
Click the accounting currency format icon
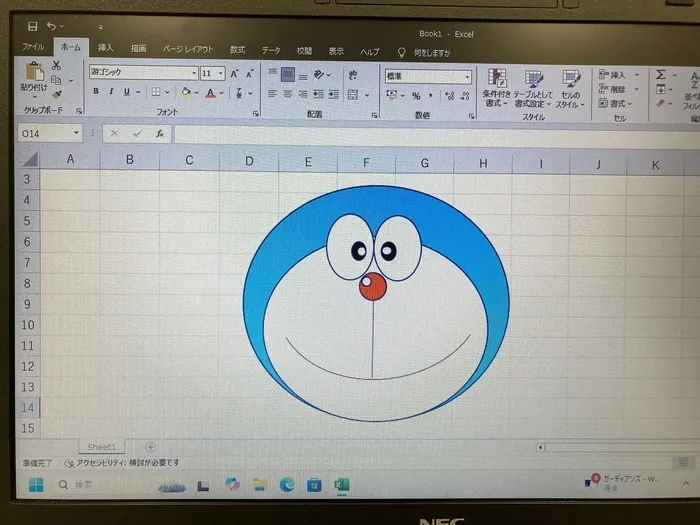[392, 95]
